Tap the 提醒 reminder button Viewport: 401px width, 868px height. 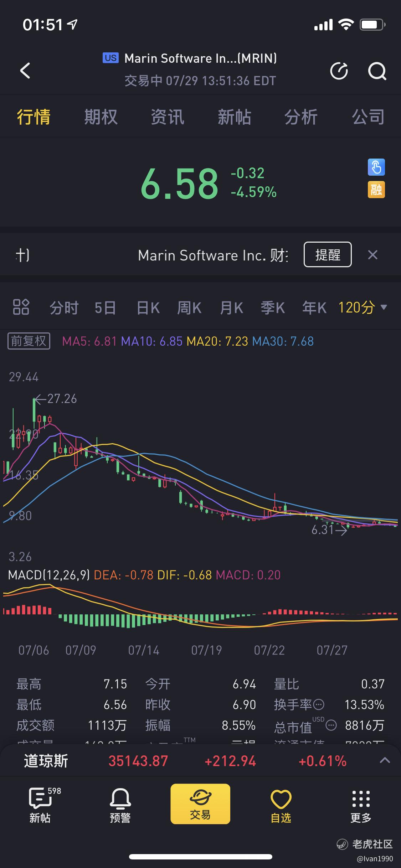[328, 254]
